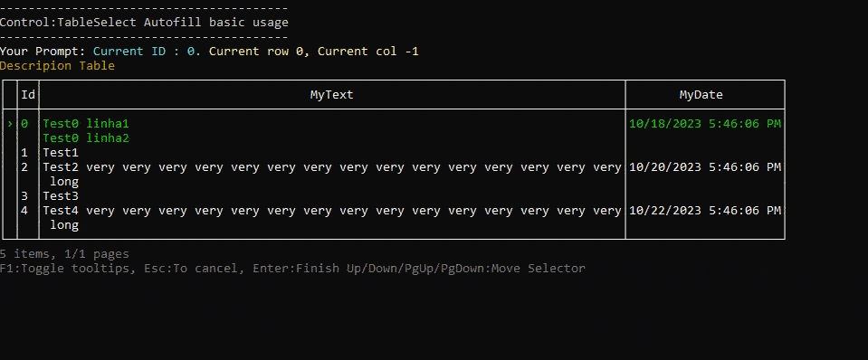
Task: Click the Test0 linha1 cell
Action: (x=86, y=124)
